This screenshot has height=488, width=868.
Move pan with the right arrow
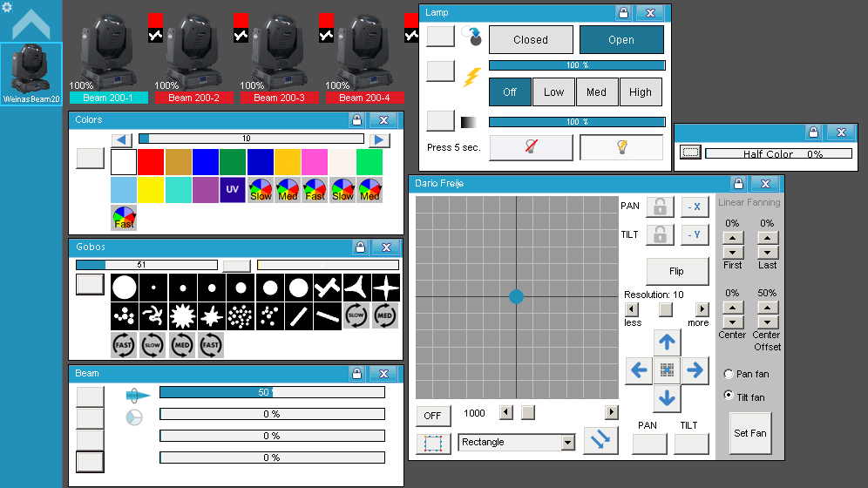(695, 370)
